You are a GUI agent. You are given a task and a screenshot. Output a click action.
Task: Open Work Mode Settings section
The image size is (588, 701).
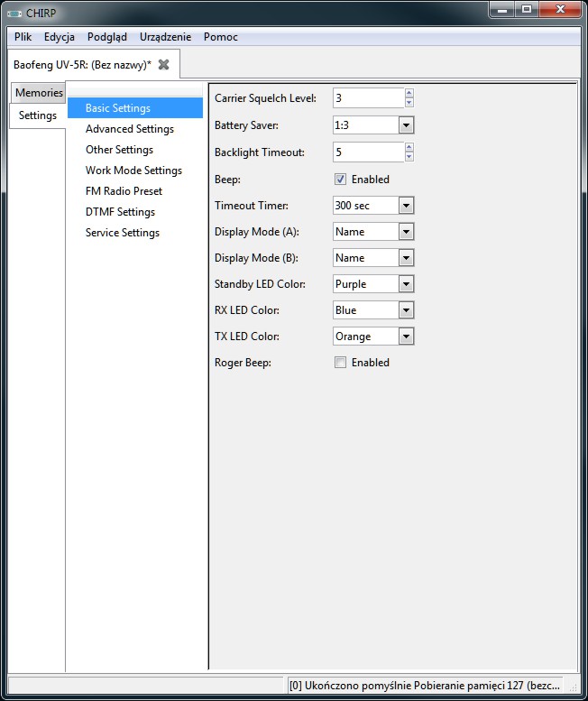135,171
